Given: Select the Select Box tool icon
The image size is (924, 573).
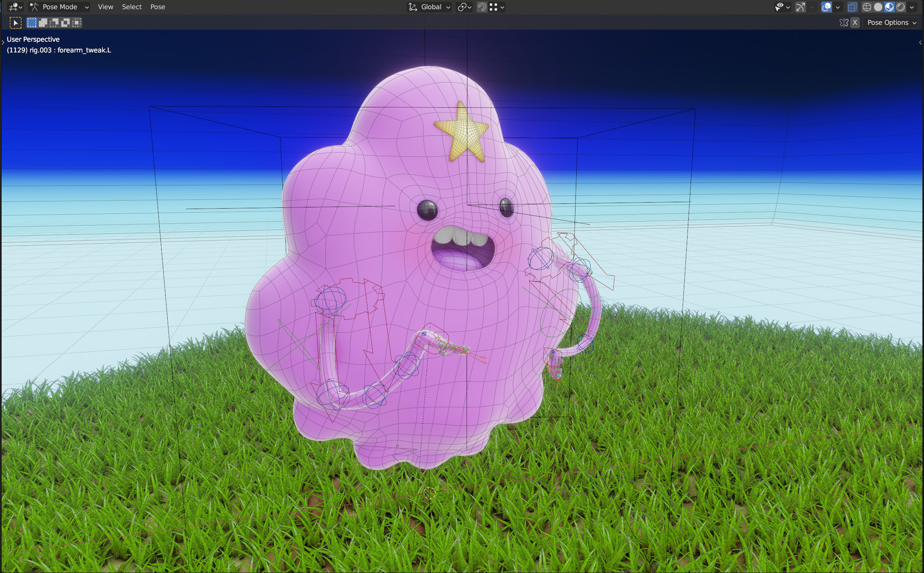Looking at the screenshot, I should (15, 23).
